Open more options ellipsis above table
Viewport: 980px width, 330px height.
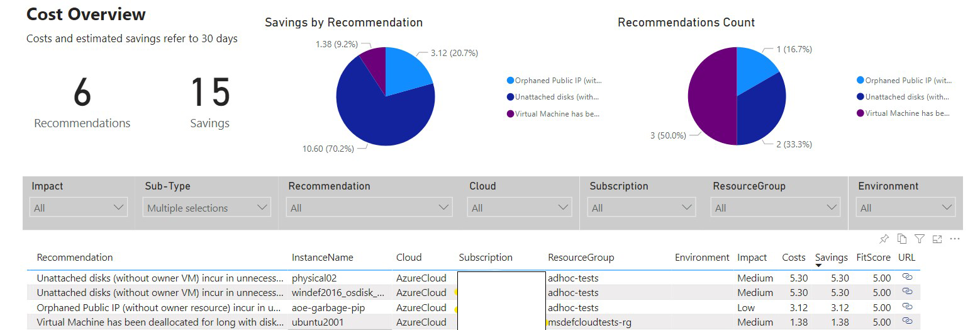click(955, 239)
